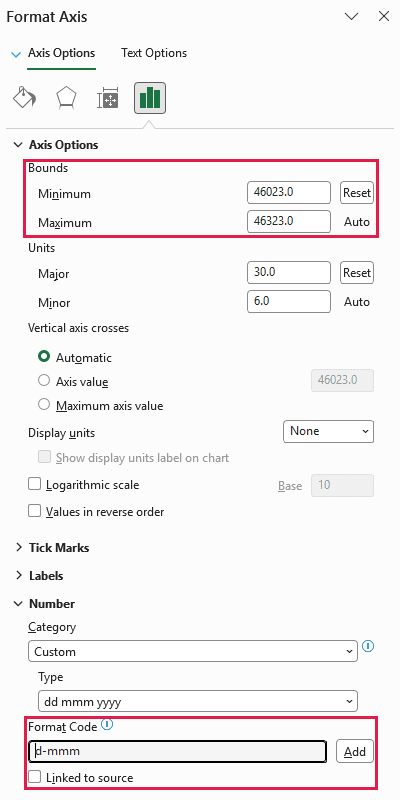Select Automatic vertical axis crossing

click(x=44, y=357)
